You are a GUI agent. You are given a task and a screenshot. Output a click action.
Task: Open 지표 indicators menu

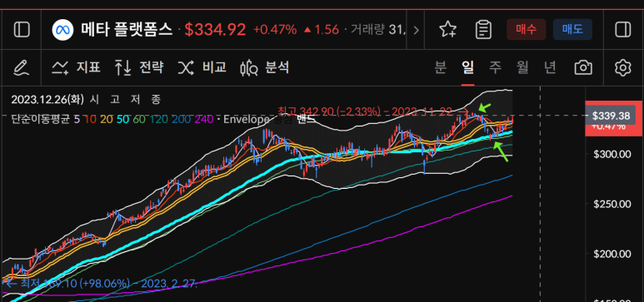pyautogui.click(x=76, y=67)
